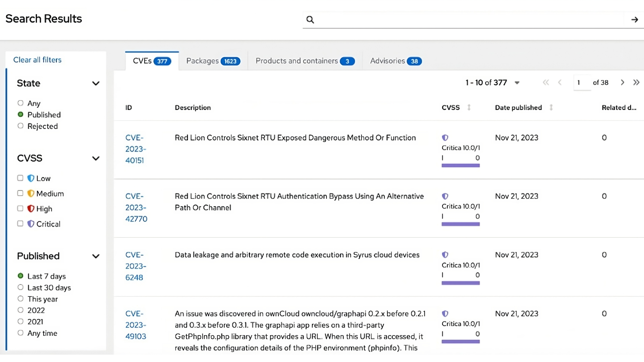Select the Rejected state radio button
The width and height of the screenshot is (644, 362).
point(20,126)
